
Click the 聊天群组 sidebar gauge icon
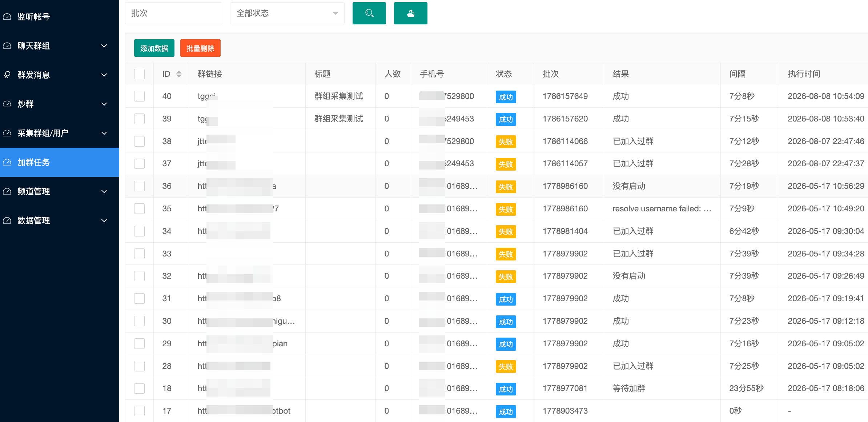point(7,46)
